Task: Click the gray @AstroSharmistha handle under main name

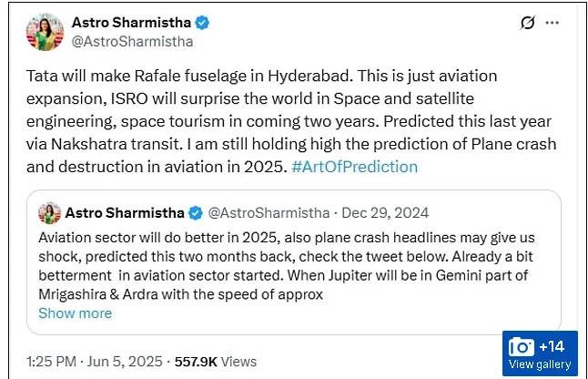Action: 132,41
